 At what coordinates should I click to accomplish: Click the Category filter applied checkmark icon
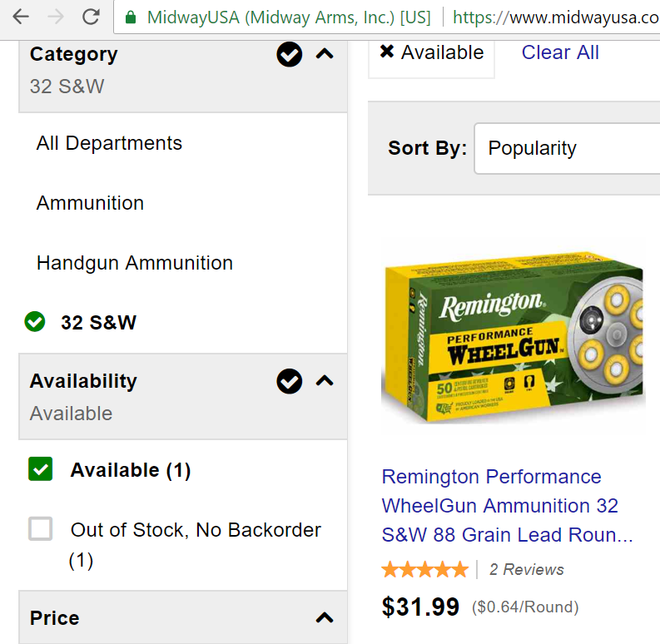tap(289, 54)
